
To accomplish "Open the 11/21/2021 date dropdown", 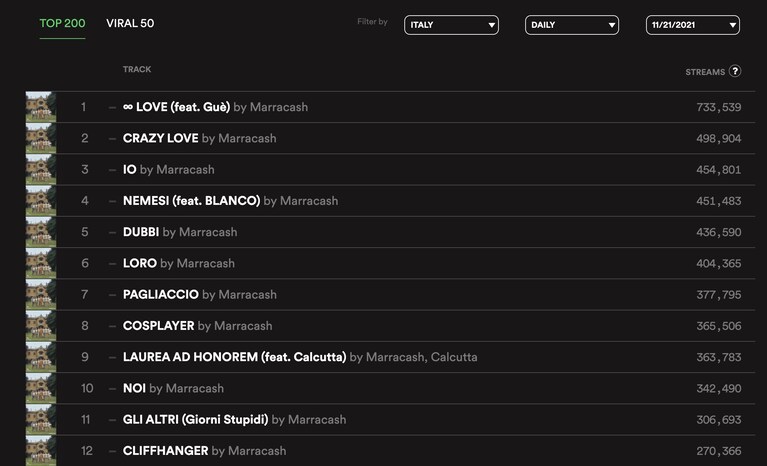I will (x=693, y=25).
